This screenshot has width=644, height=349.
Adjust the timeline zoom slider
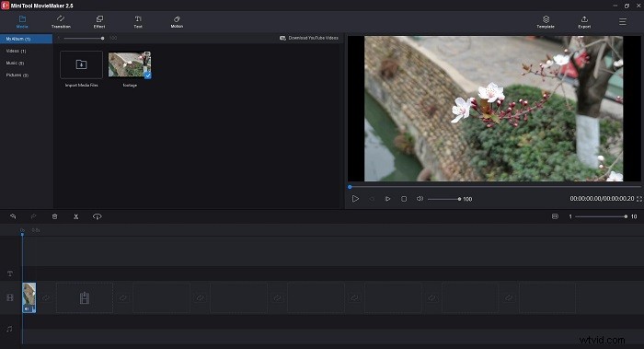point(601,216)
